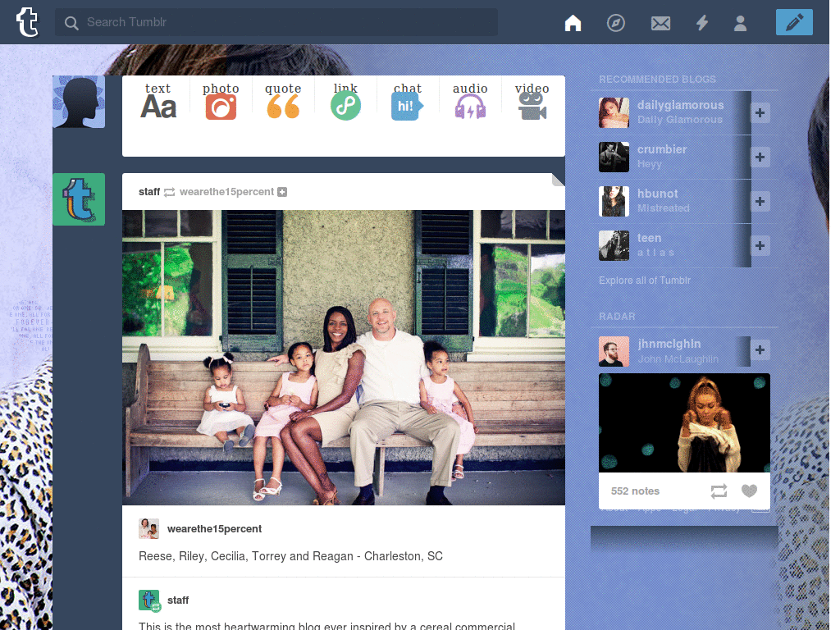The image size is (840, 630).
Task: Click Explore all of Tumblr link
Action: point(645,281)
